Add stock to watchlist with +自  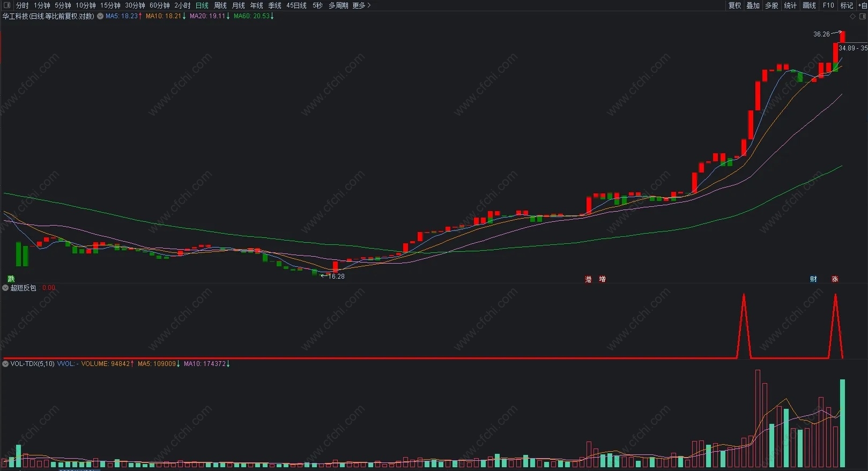coord(862,5)
